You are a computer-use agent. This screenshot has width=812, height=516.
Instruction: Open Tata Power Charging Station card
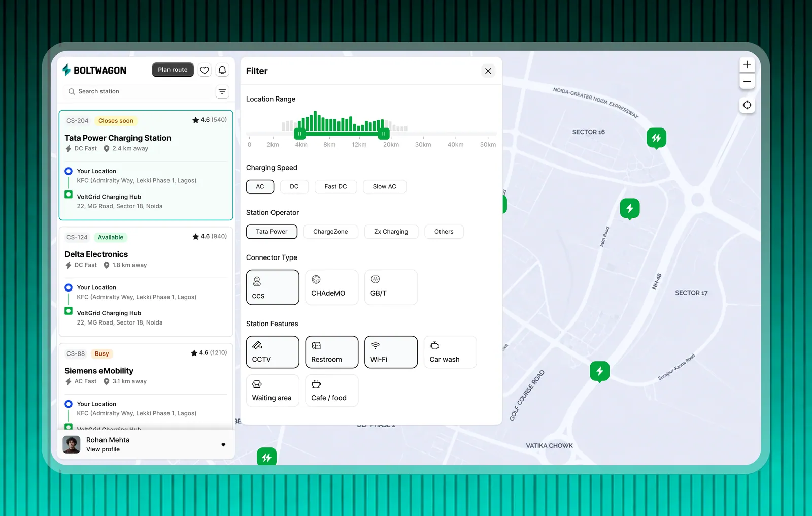146,165
